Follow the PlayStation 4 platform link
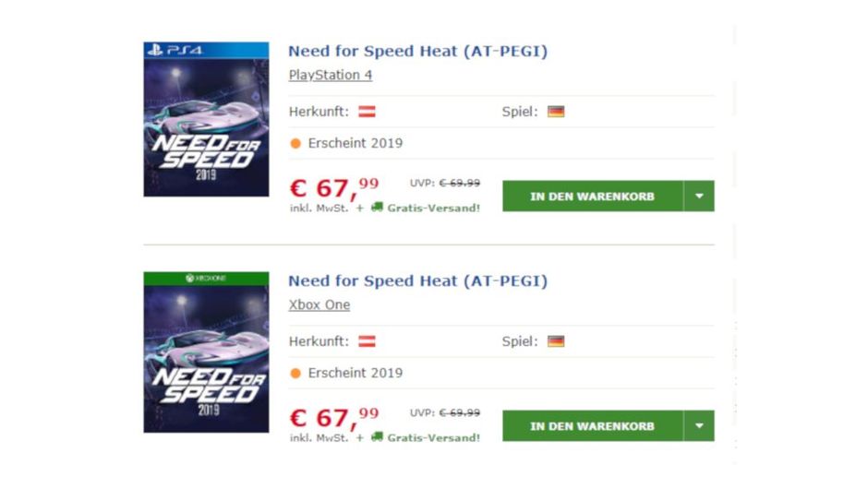Image resolution: width=868 pixels, height=489 pixels. pyautogui.click(x=330, y=76)
